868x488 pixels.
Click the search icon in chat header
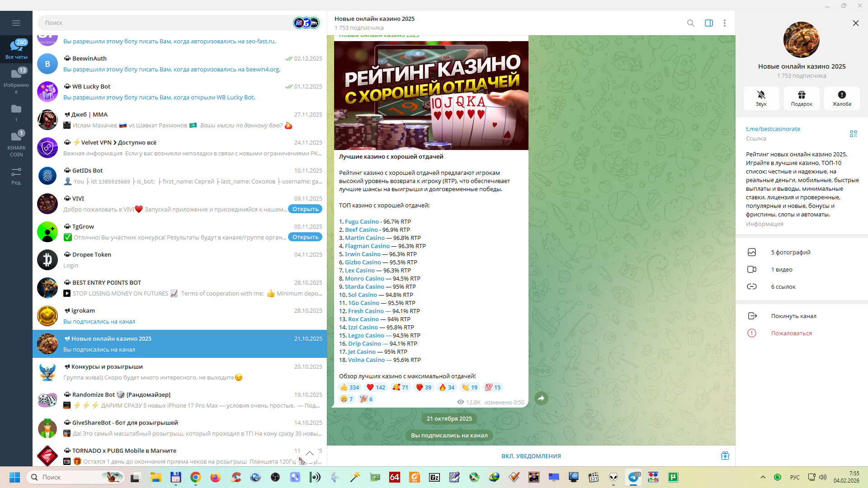[690, 23]
